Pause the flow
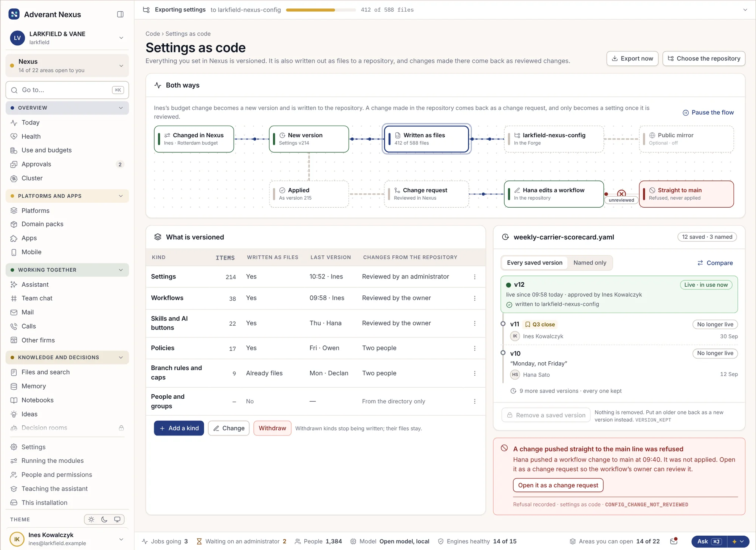 (x=708, y=112)
